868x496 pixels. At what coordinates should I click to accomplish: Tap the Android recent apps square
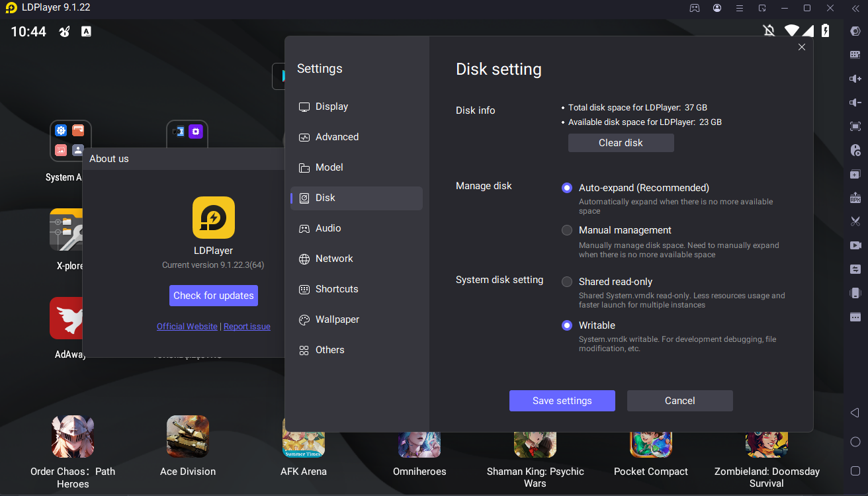point(855,471)
